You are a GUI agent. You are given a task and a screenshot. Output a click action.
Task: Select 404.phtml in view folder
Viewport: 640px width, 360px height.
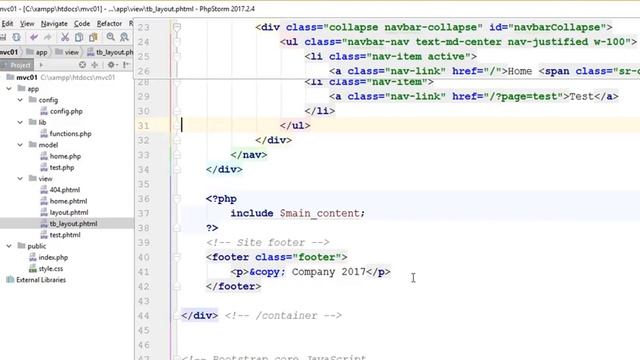[x=64, y=190]
